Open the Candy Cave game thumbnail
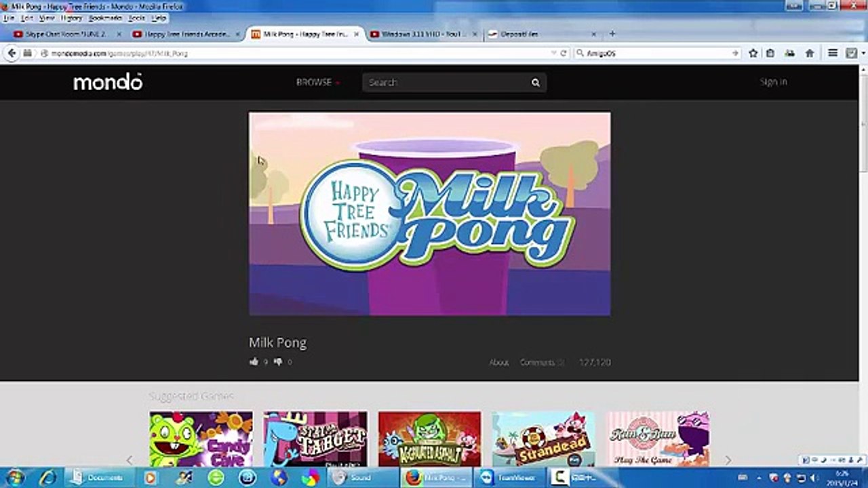The width and height of the screenshot is (868, 488). 201,439
